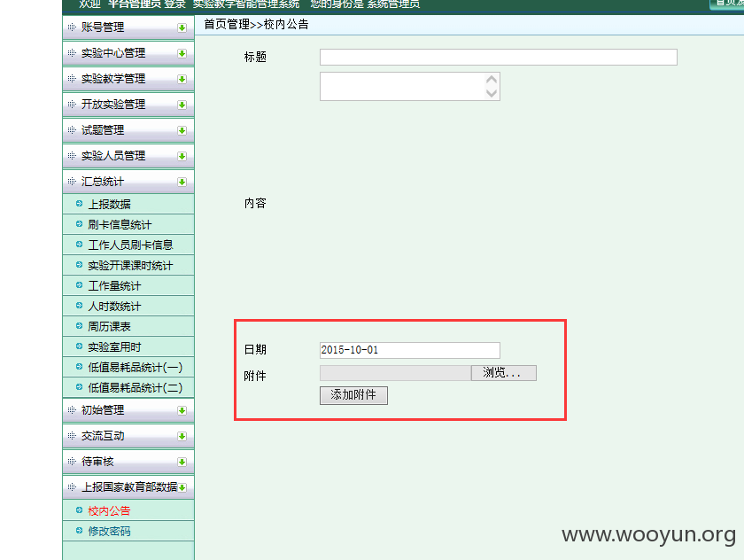
Task: Click bullet icon beside 实验室用时
Action: coord(79,346)
